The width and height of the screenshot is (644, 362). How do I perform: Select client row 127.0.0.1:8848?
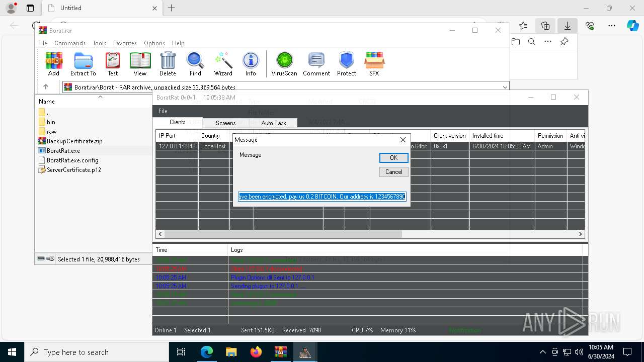tap(370, 146)
